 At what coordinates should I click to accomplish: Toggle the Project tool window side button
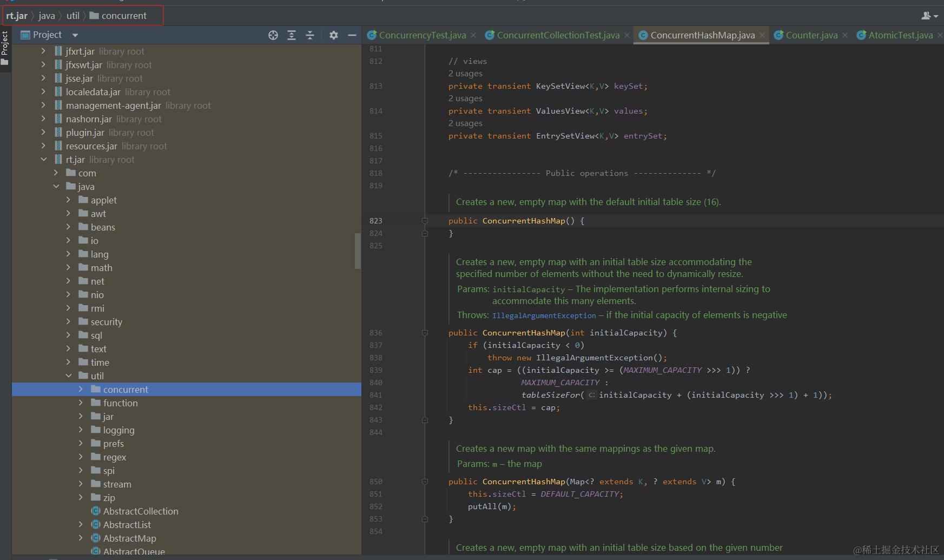tap(5, 48)
